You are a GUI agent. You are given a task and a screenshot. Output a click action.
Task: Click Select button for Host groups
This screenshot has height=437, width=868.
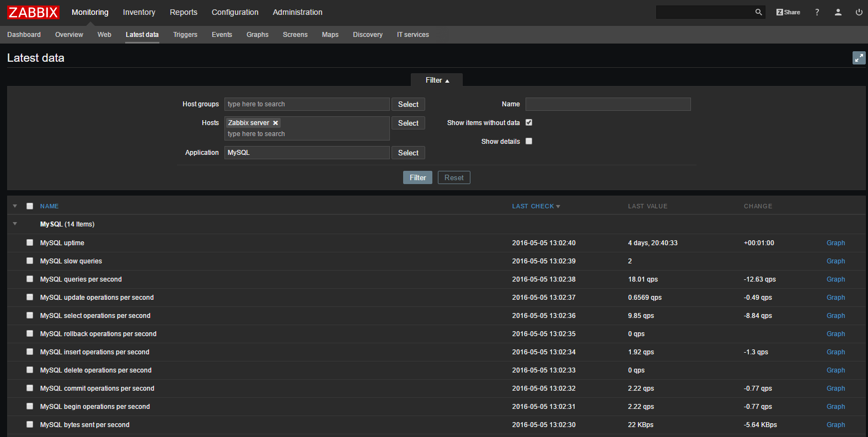point(408,104)
